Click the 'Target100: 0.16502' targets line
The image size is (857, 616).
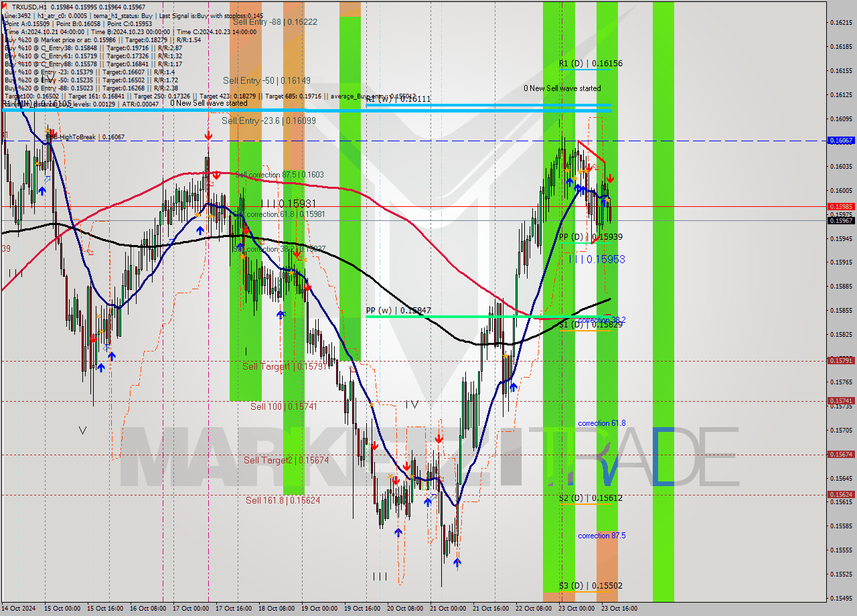(x=210, y=96)
